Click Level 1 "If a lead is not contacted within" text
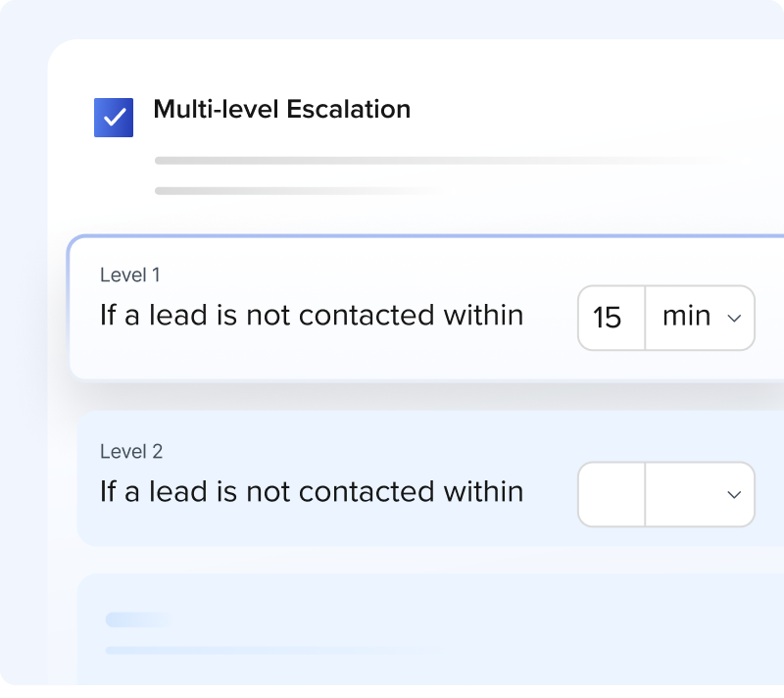This screenshot has width=784, height=698. (312, 316)
